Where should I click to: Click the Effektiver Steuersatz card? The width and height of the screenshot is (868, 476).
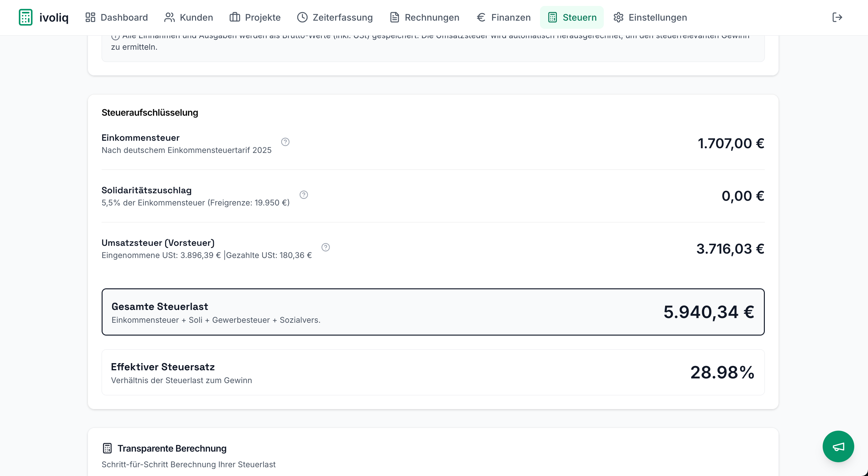[x=433, y=372]
